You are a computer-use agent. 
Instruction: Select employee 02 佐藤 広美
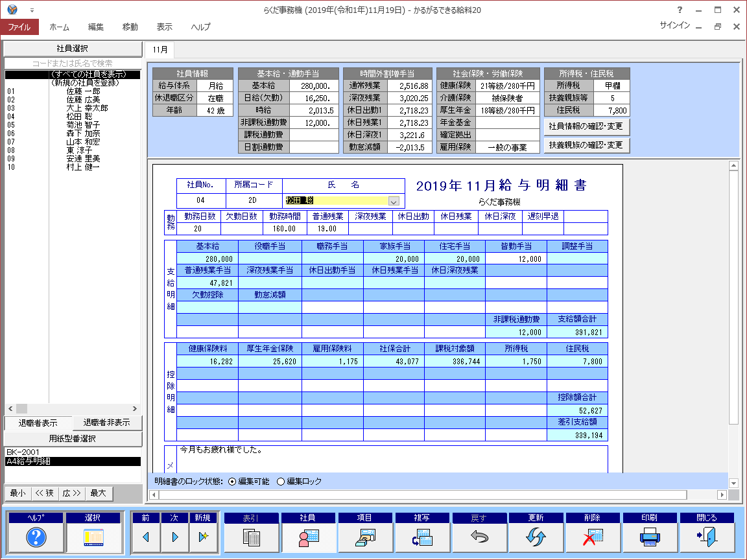73,100
